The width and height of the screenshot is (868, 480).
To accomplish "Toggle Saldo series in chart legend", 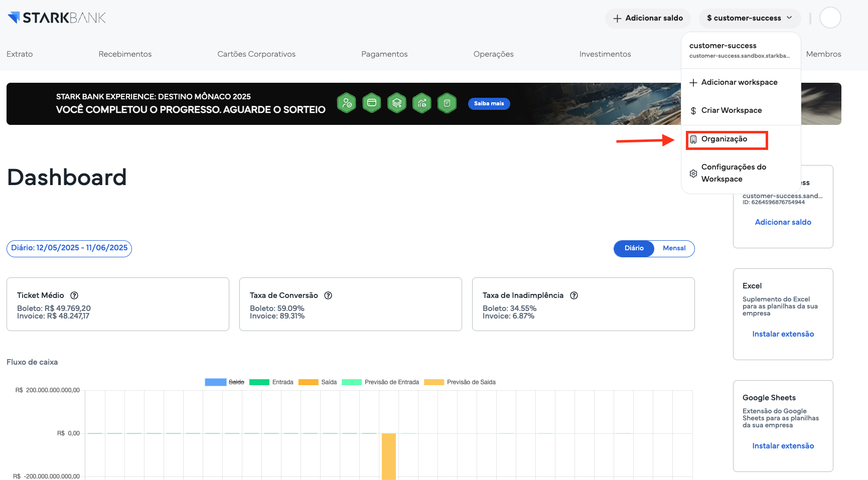I will [x=225, y=382].
